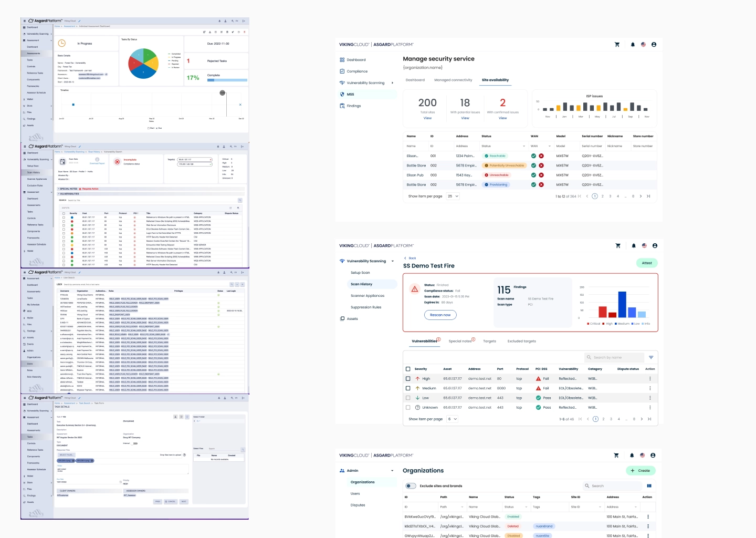Click the Rescan now button
Image resolution: width=756 pixels, height=538 pixels.
[x=440, y=315]
